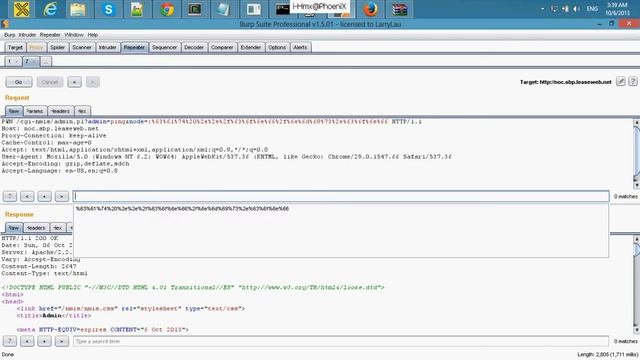Switch to the Proxy tab
Screen dimensions: 640x360
[36, 47]
